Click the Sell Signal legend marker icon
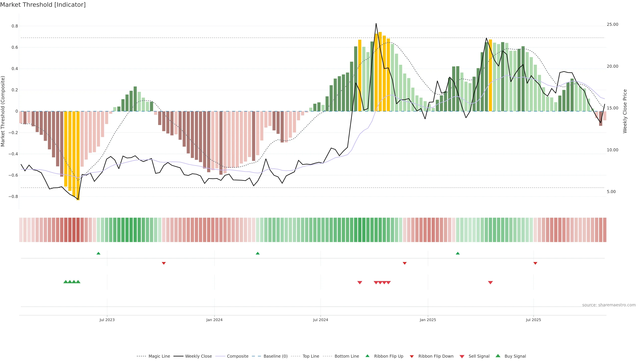The width and height of the screenshot is (644, 362). [462, 356]
